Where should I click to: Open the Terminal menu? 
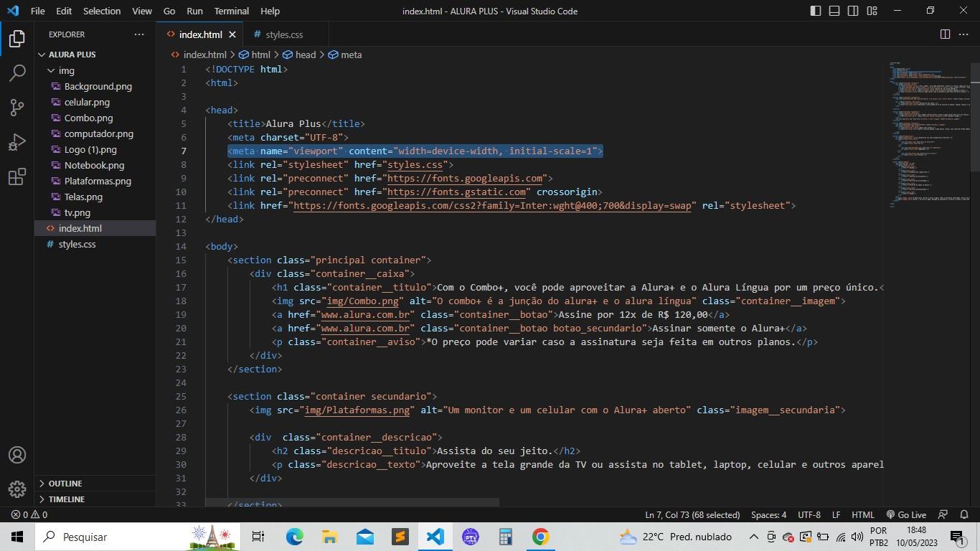[232, 11]
